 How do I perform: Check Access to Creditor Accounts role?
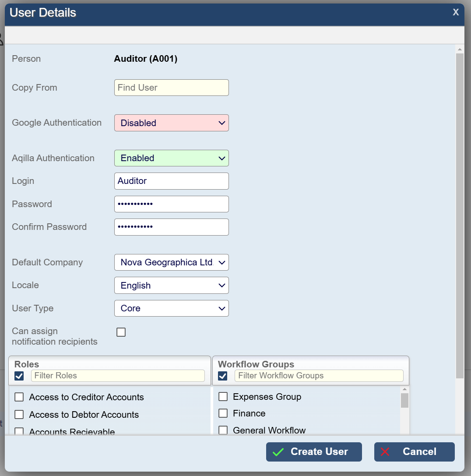(19, 397)
